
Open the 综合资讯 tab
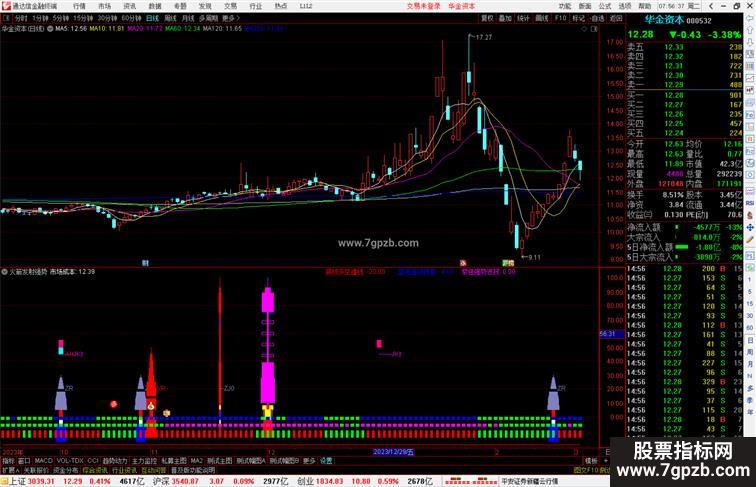point(95,470)
